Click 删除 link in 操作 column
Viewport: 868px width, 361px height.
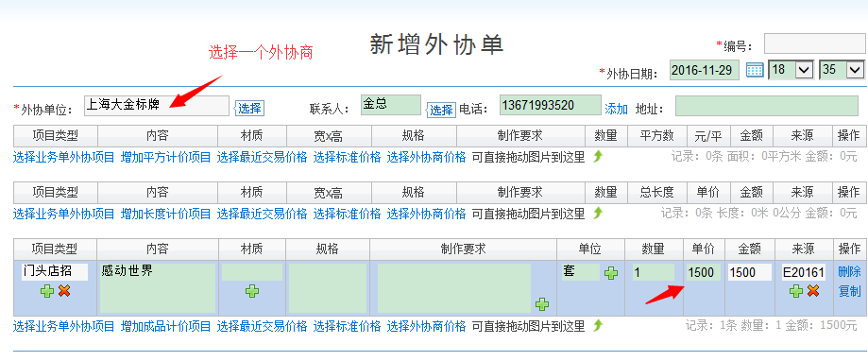[x=849, y=272]
